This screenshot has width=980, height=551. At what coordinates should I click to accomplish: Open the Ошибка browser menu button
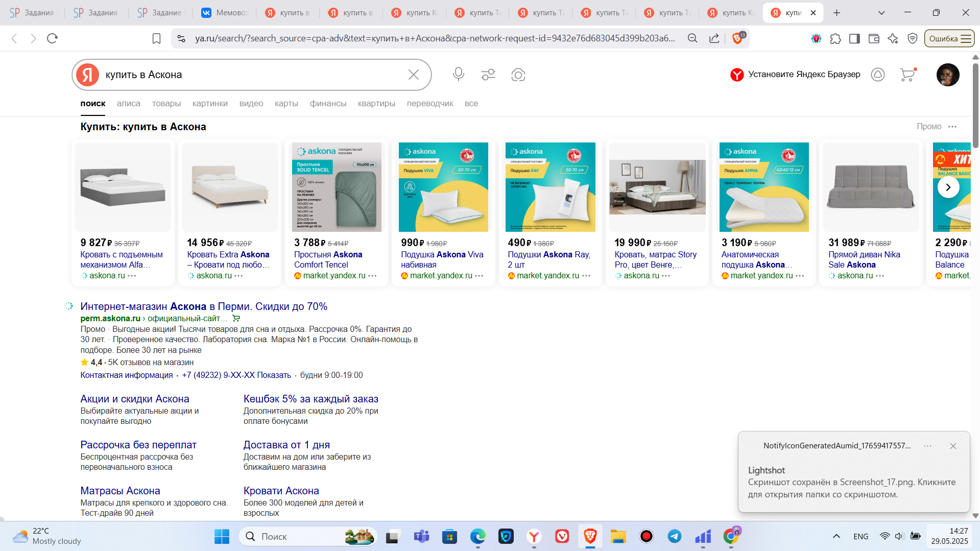click(x=949, y=38)
